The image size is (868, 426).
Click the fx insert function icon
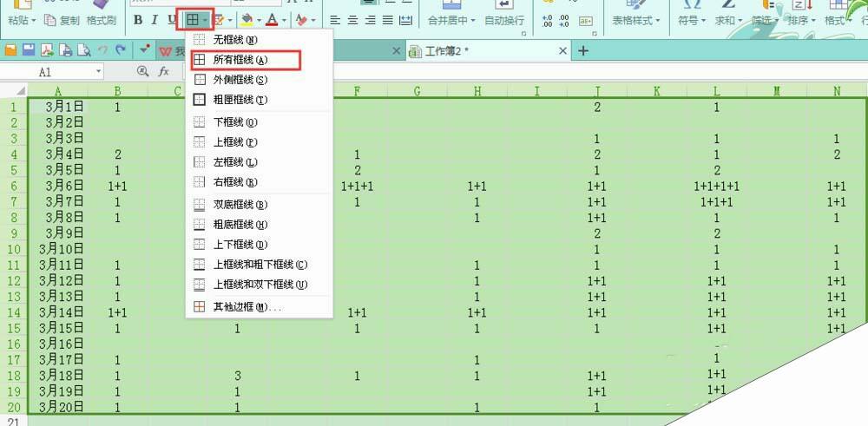click(164, 71)
